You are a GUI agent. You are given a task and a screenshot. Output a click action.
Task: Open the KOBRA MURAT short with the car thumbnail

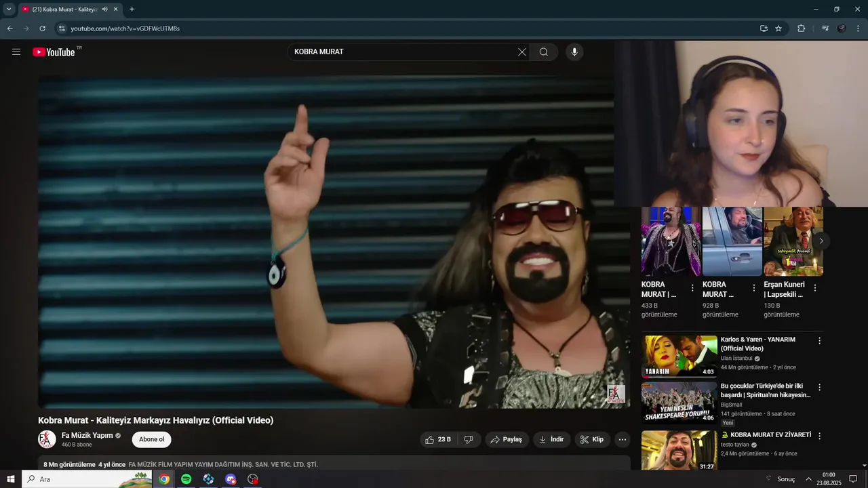point(732,241)
